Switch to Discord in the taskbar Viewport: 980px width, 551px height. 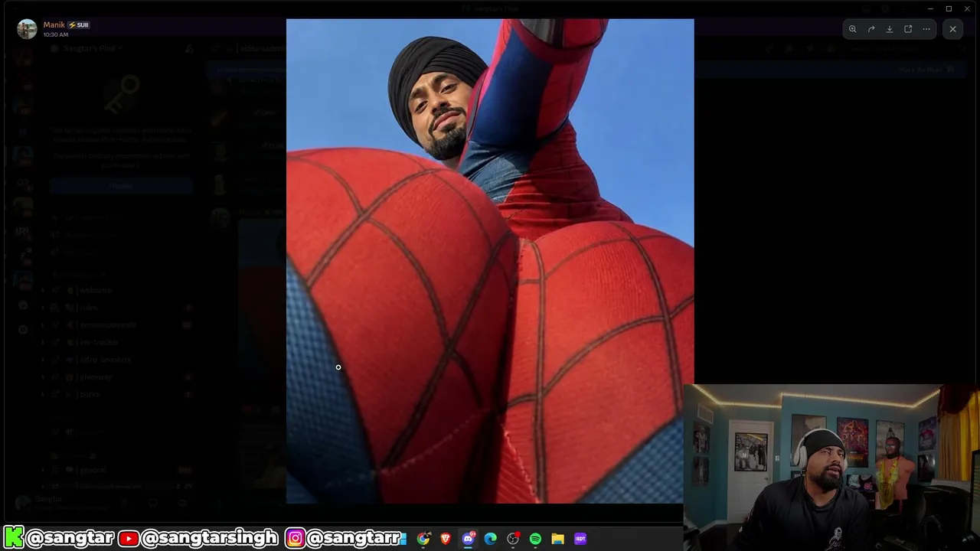pos(469,539)
